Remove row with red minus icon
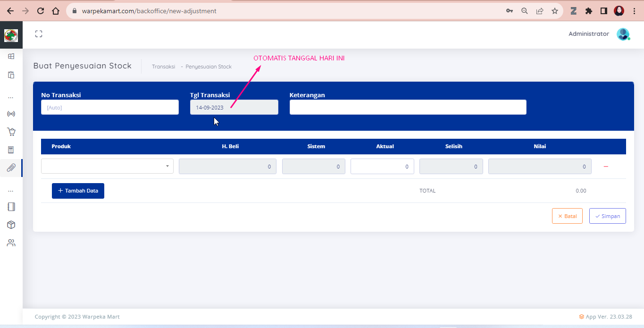 (x=606, y=167)
